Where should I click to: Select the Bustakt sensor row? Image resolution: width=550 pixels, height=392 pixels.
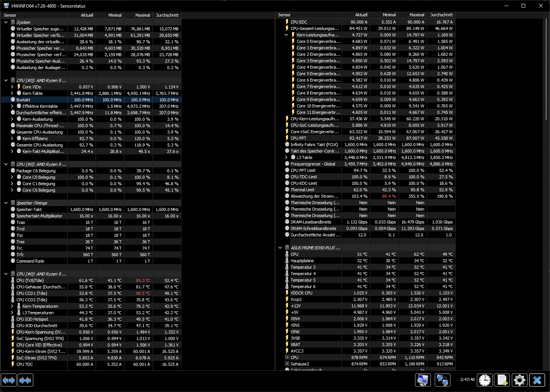point(91,100)
